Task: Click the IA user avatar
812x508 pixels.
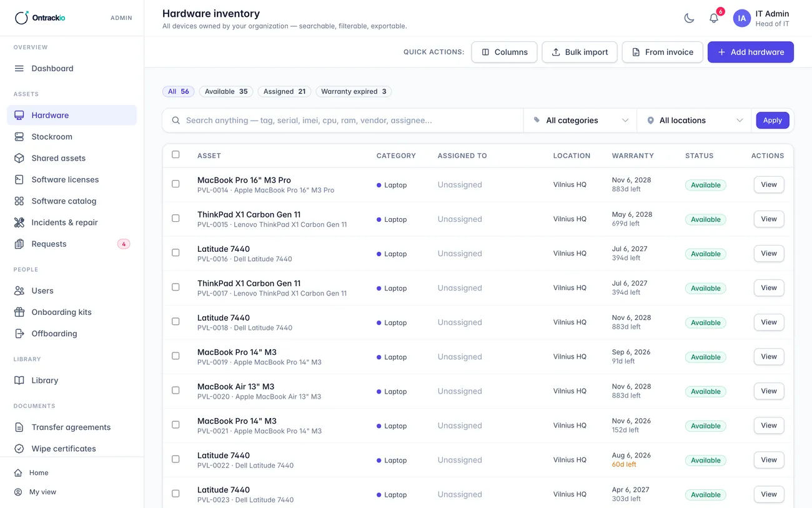Action: 741,18
